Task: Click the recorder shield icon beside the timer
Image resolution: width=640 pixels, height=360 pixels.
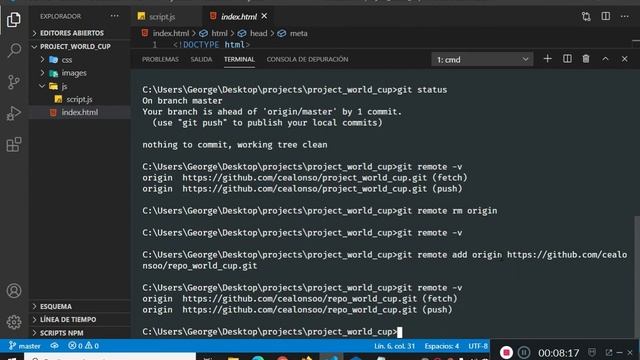Action: [592, 352]
